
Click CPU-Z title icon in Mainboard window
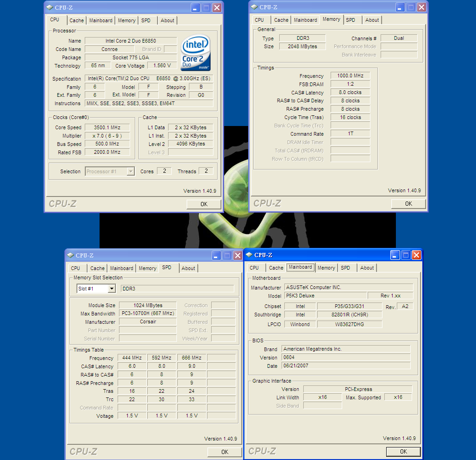pyautogui.click(x=249, y=255)
